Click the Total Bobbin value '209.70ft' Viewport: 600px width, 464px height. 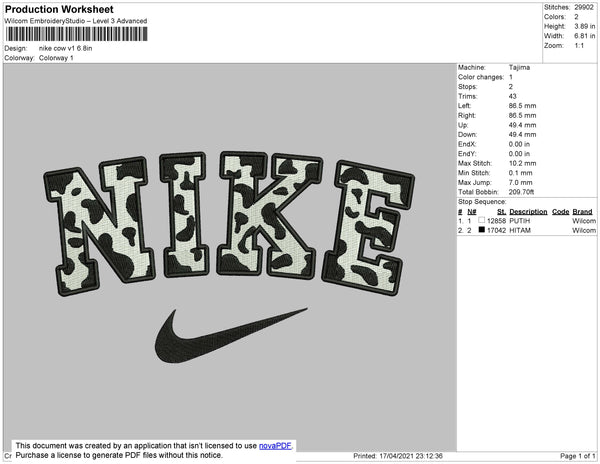[x=521, y=192]
